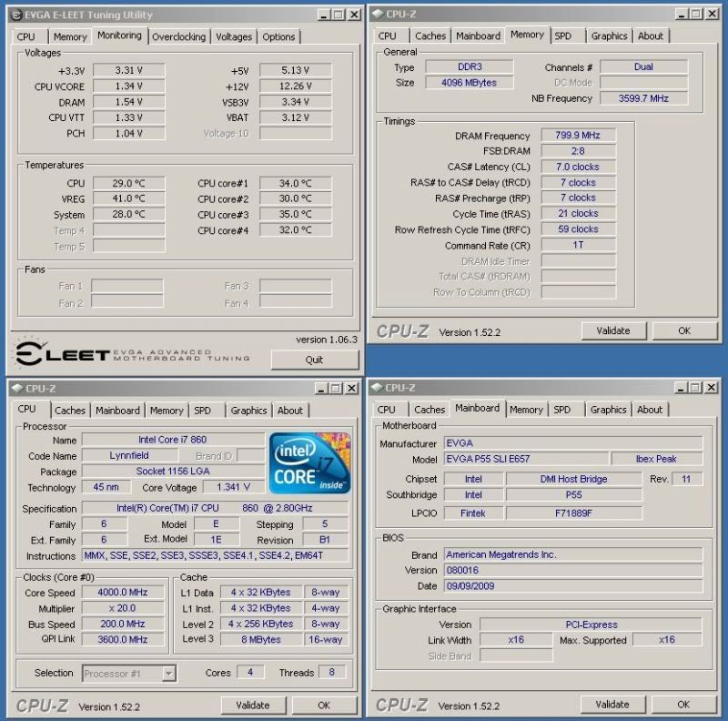The image size is (728, 721).
Task: Click the Intel Core i7 inside logo
Action: click(x=309, y=462)
